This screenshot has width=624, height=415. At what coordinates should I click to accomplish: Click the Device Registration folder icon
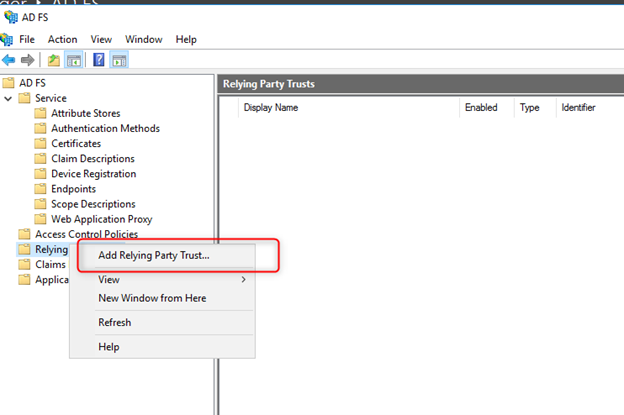(x=40, y=173)
